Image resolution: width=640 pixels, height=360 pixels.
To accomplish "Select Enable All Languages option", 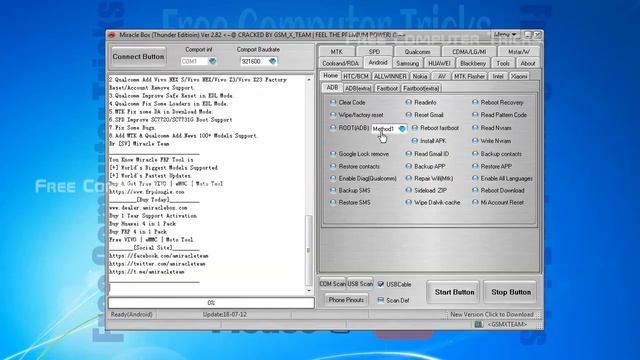I will coord(502,178).
